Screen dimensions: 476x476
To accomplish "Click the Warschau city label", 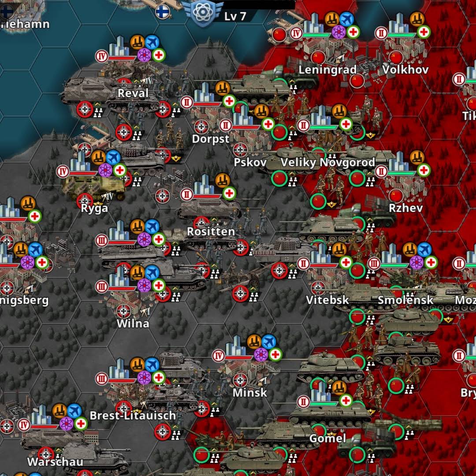I will click(x=55, y=462).
